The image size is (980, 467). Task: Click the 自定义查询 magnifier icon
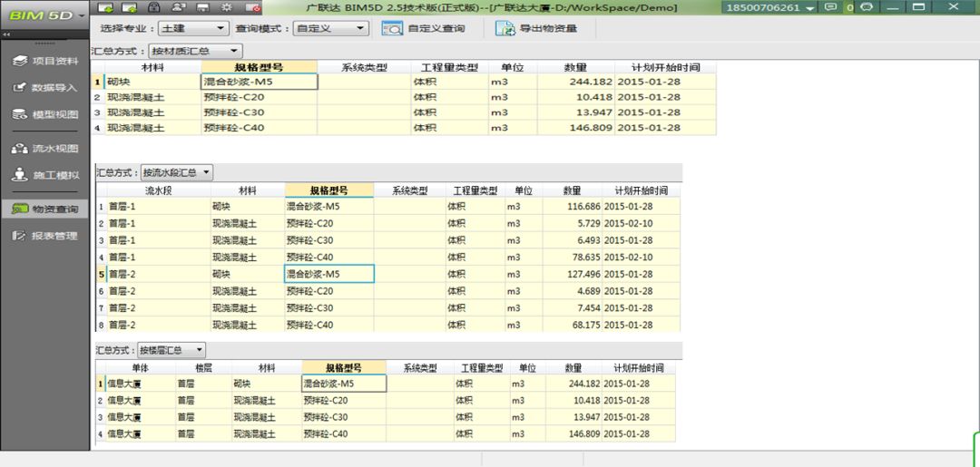click(392, 28)
